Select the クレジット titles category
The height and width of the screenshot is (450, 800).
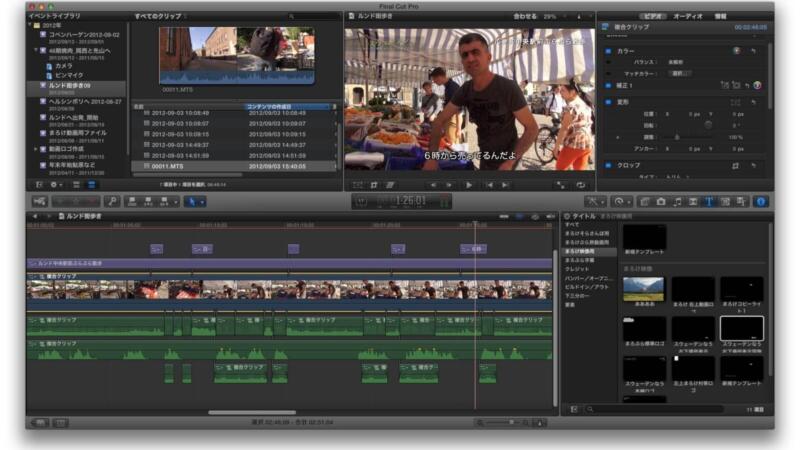(x=577, y=269)
